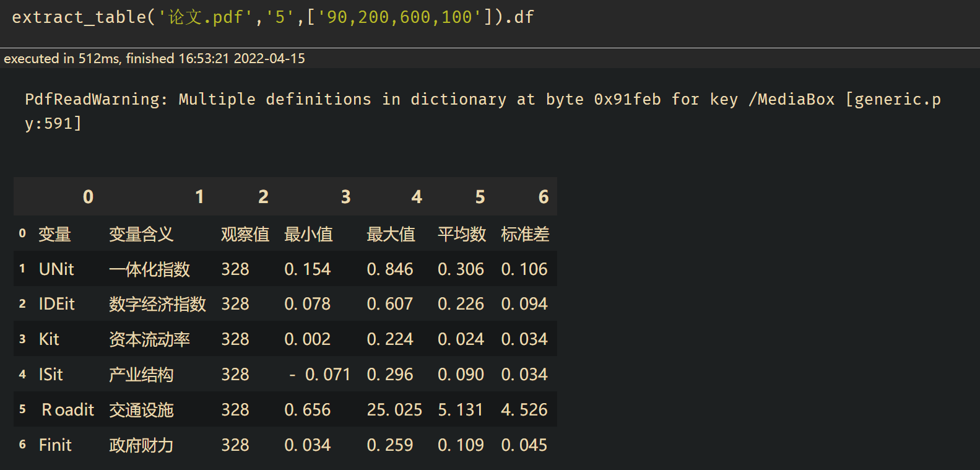Click the 0. 656 cell
The width and height of the screenshot is (980, 470).
[x=307, y=410]
